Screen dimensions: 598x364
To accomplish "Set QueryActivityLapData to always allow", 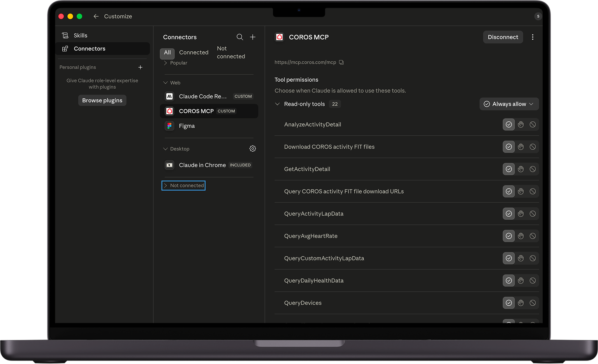I will [509, 213].
